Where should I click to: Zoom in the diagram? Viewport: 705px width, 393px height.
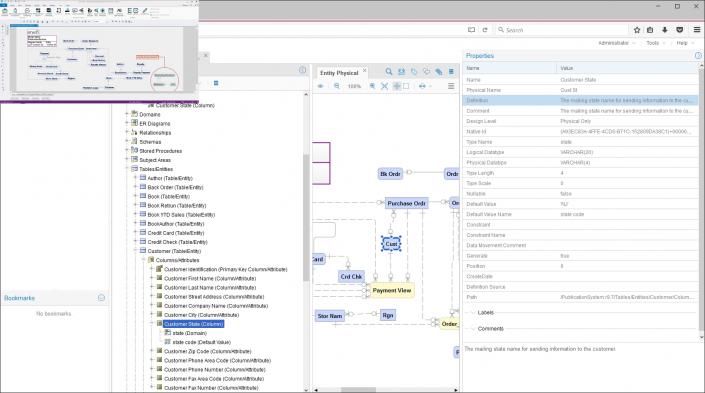coord(372,86)
